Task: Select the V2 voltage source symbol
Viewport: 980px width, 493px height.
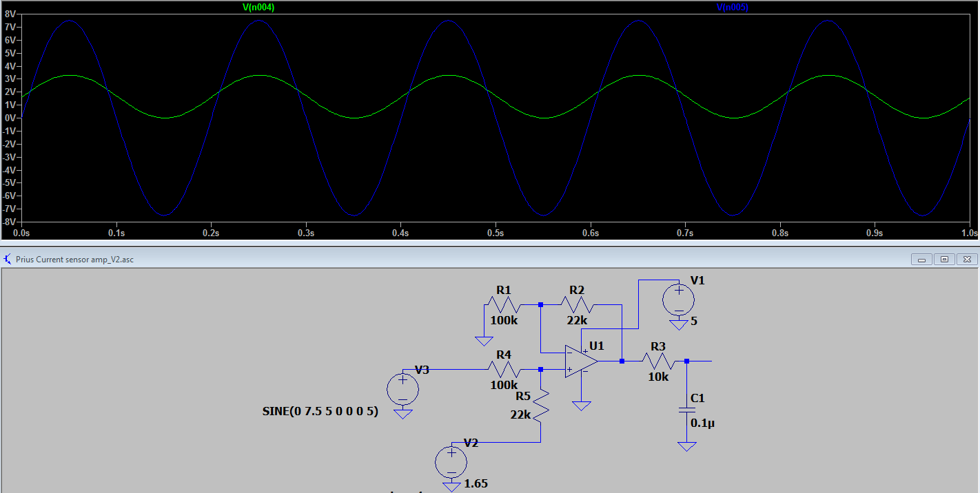Action: [x=451, y=462]
